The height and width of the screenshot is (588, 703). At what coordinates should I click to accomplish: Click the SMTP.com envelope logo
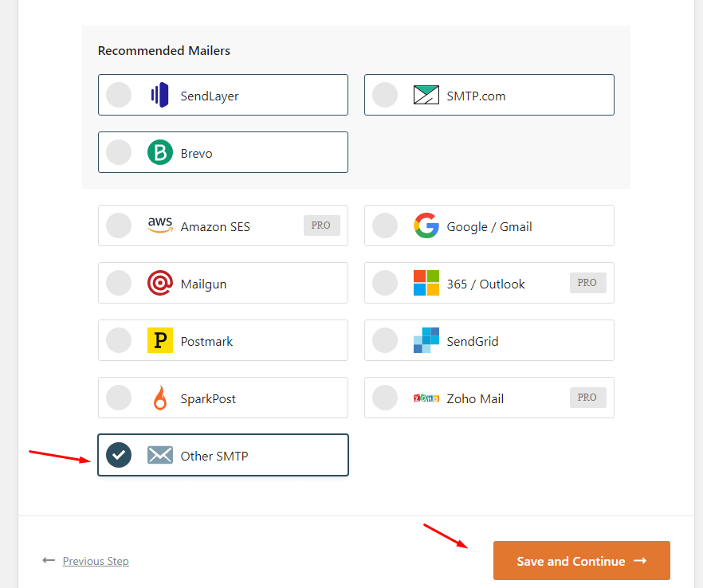coord(426,95)
